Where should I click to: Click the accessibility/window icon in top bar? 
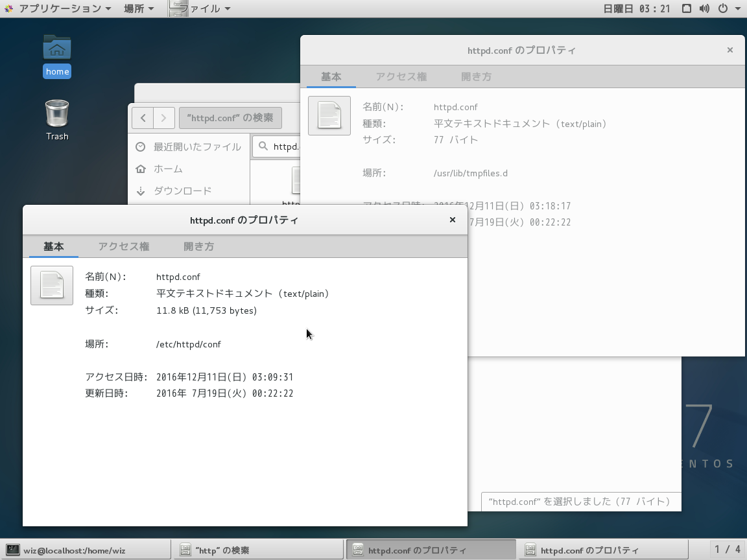pyautogui.click(x=687, y=8)
